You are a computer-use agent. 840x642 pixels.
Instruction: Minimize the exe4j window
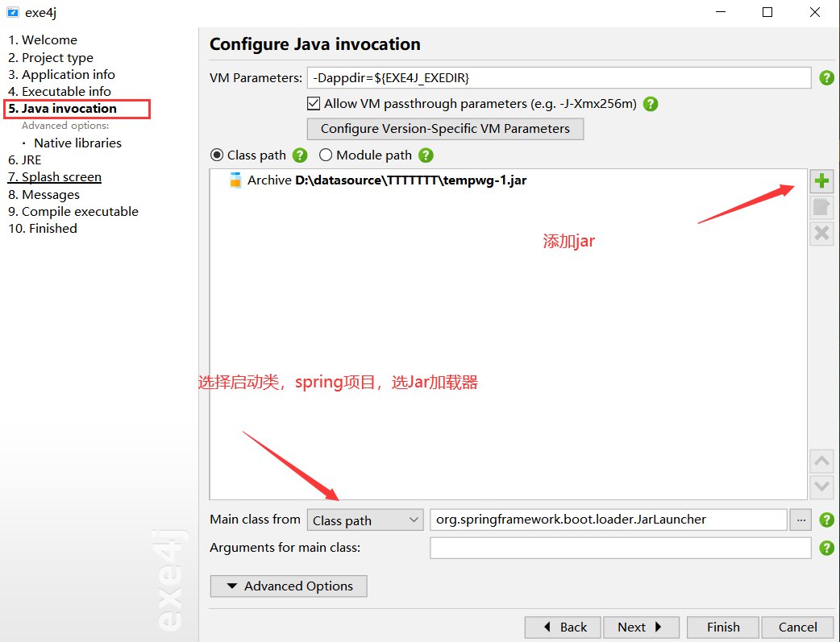tap(721, 12)
